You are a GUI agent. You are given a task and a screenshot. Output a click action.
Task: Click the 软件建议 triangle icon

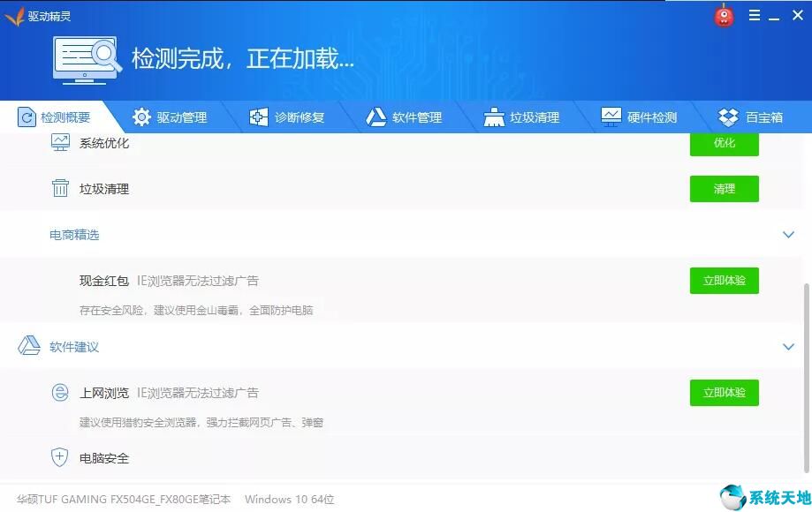coord(29,345)
